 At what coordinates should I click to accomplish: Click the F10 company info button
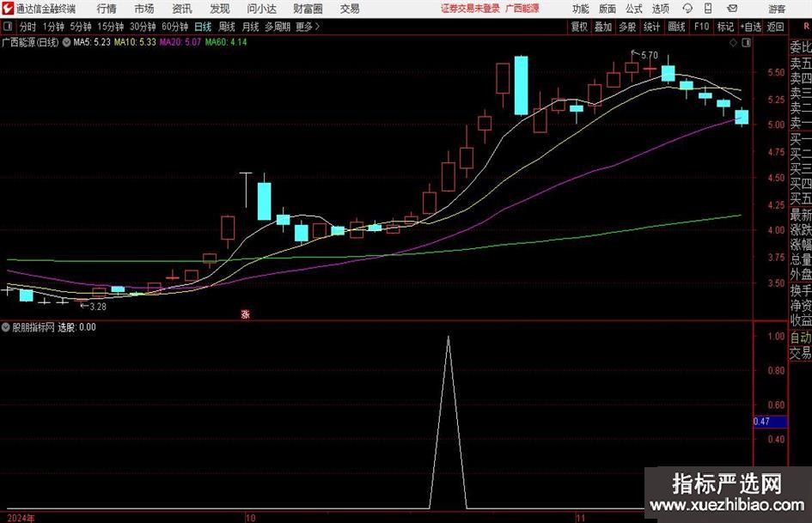click(701, 27)
